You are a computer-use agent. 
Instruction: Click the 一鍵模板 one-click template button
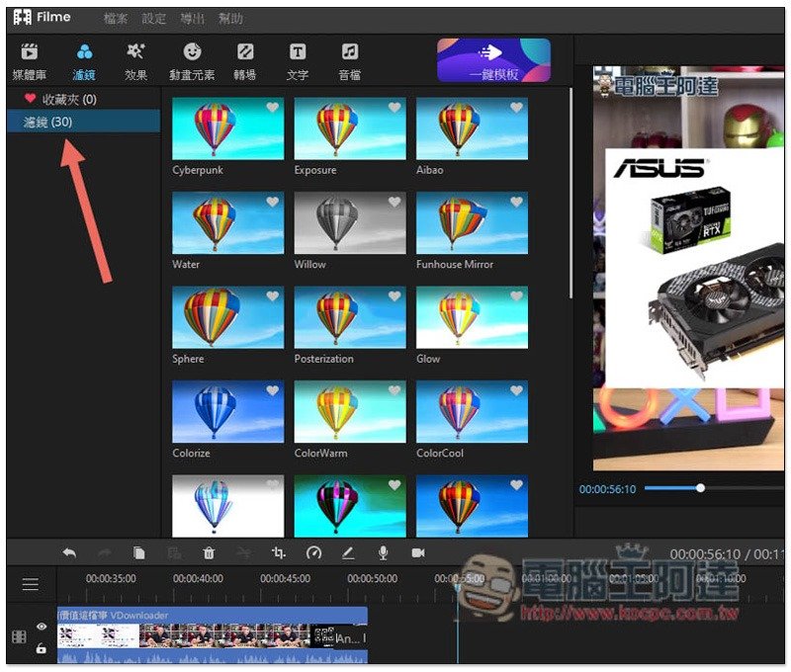[x=493, y=60]
